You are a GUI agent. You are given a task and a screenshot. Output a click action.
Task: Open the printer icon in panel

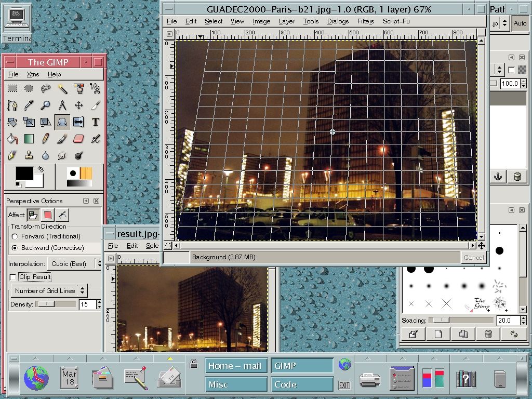click(370, 379)
